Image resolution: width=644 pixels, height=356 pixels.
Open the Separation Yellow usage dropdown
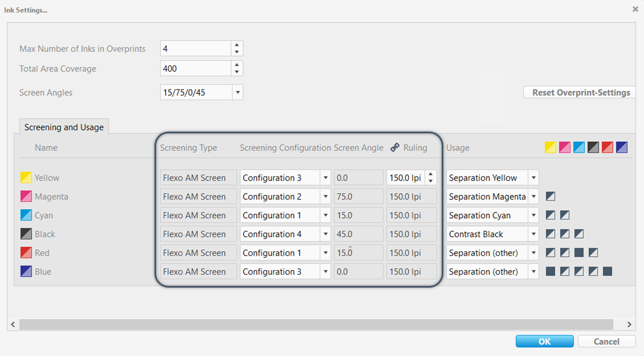(533, 178)
